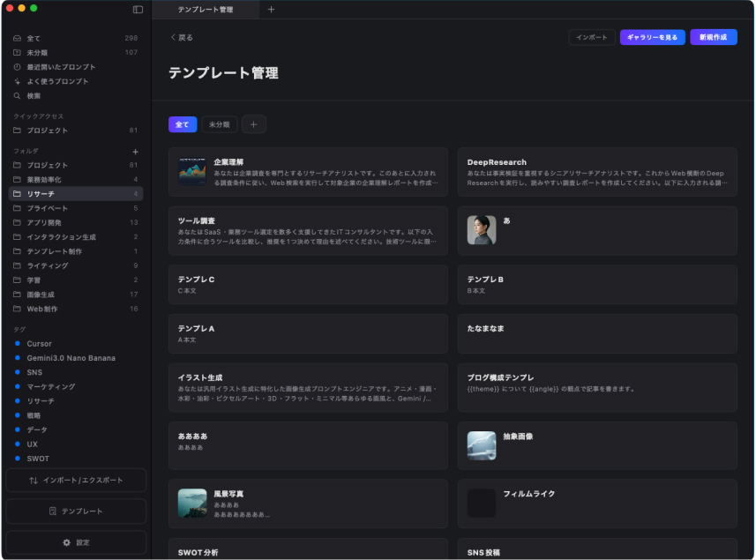This screenshot has height=560, width=756.
Task: Open the インポート/エクスポート button
Action: [x=76, y=481]
